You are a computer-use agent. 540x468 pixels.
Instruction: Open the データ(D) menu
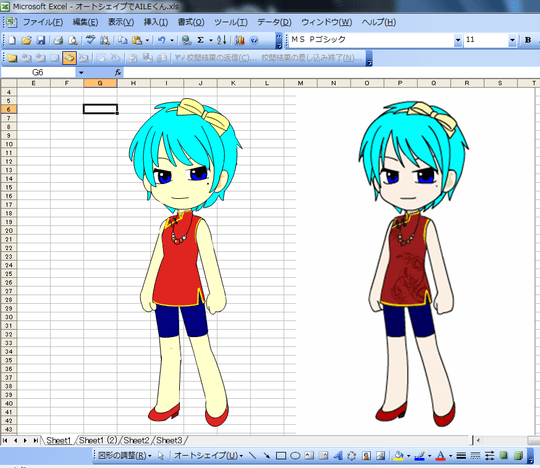(x=274, y=22)
